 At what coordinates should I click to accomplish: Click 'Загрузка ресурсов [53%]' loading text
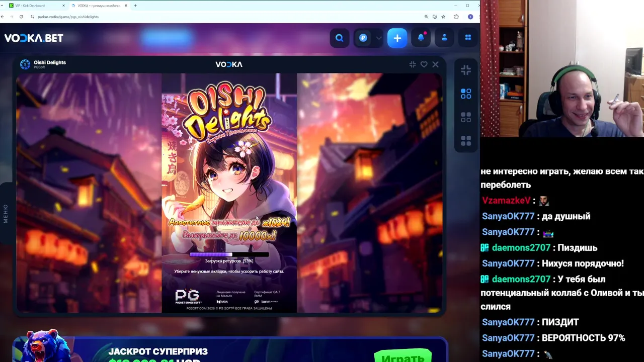tap(229, 261)
